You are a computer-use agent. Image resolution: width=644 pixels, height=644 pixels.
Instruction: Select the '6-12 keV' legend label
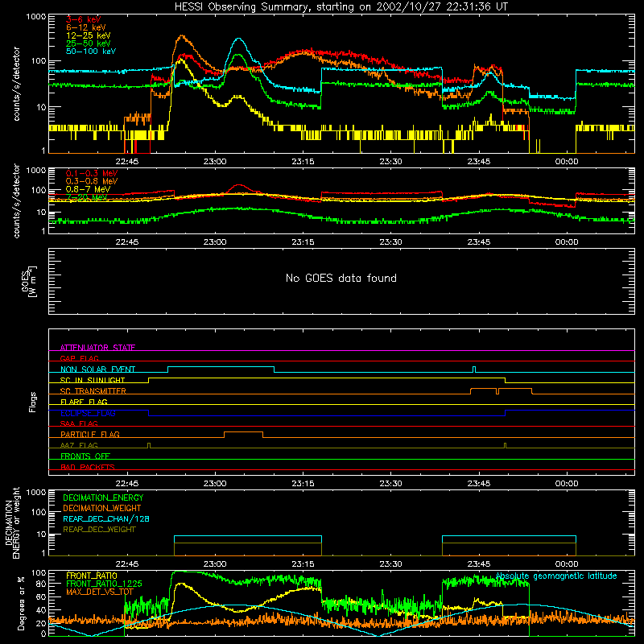(x=86, y=27)
